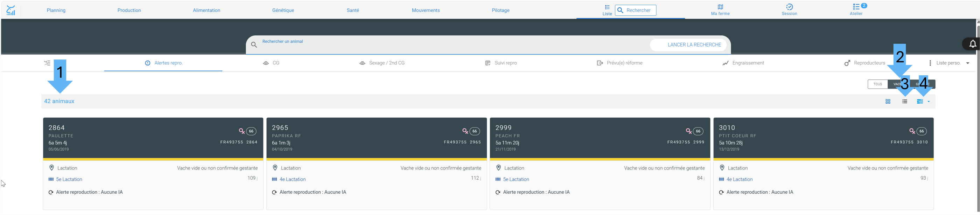Click the location pin icon on card 2999
The width and height of the screenshot is (980, 215).
(498, 168)
